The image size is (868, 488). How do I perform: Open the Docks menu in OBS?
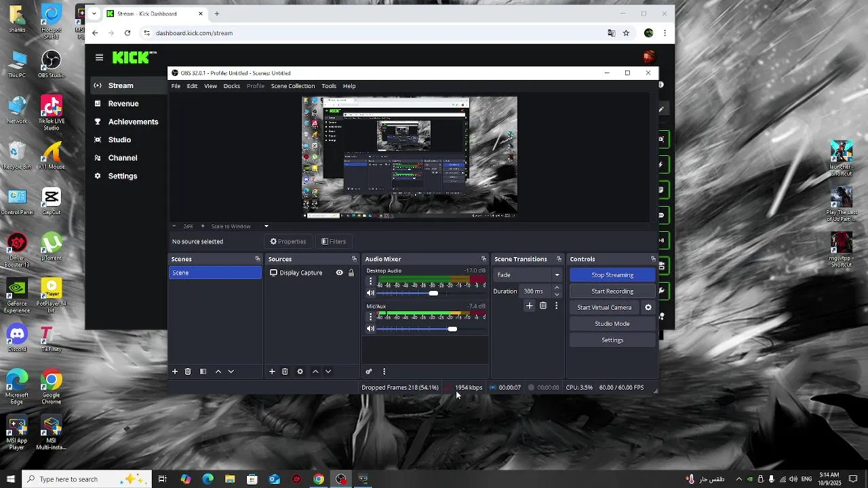coord(232,86)
